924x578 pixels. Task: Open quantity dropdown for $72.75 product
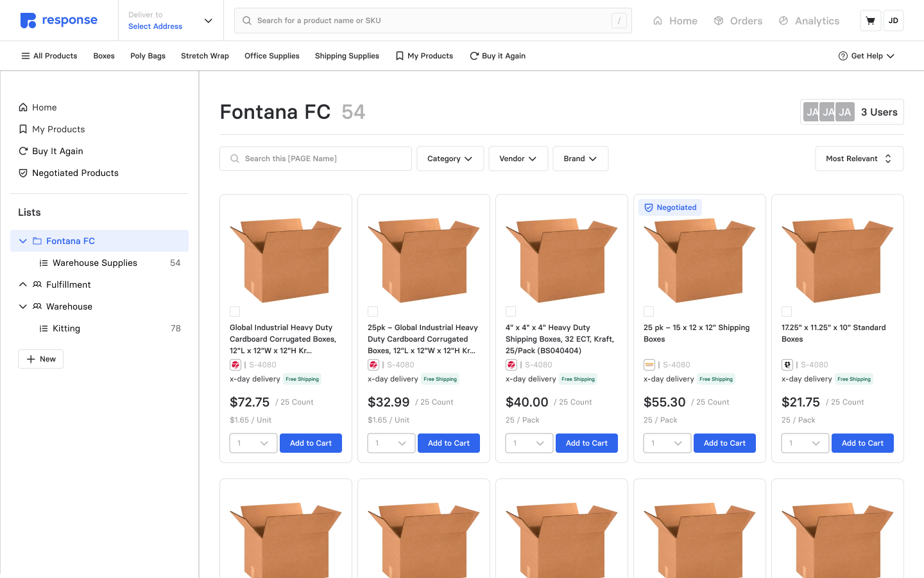pyautogui.click(x=253, y=443)
